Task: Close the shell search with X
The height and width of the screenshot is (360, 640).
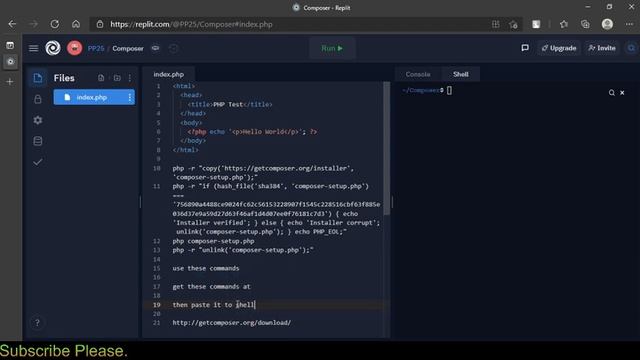Action: click(x=622, y=93)
